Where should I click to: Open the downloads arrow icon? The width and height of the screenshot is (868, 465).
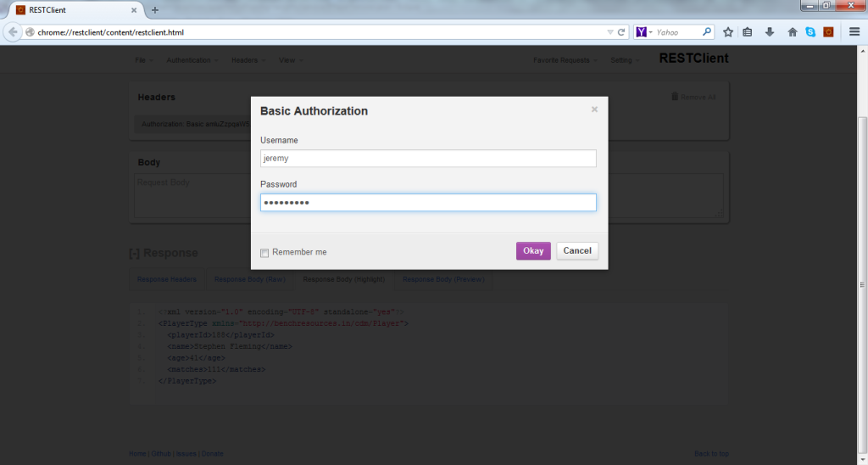click(x=770, y=32)
